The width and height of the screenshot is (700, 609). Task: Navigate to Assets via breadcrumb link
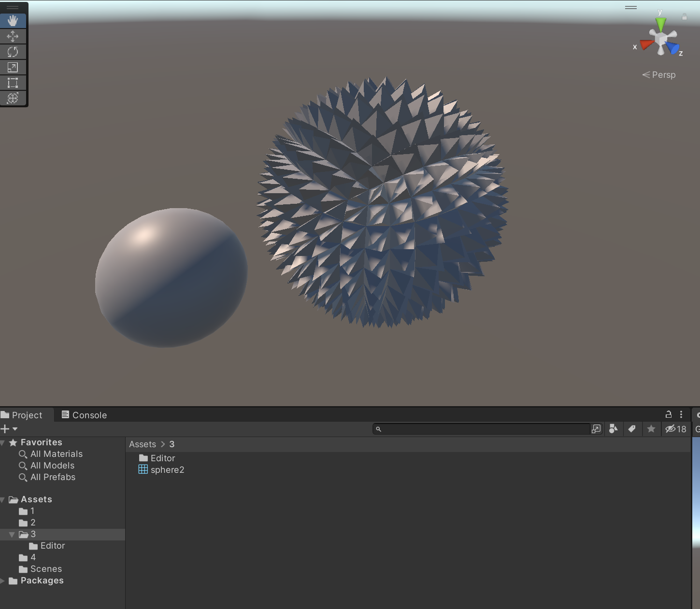coord(143,444)
